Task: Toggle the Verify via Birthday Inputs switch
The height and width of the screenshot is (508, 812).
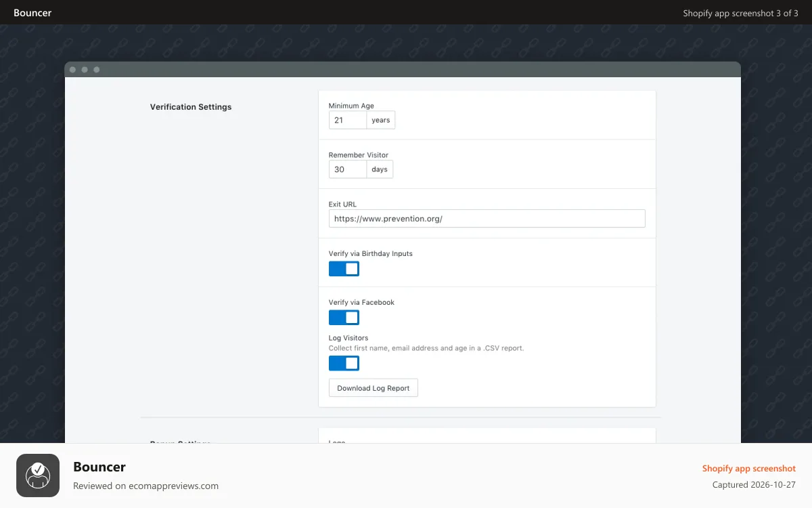Action: click(x=344, y=269)
